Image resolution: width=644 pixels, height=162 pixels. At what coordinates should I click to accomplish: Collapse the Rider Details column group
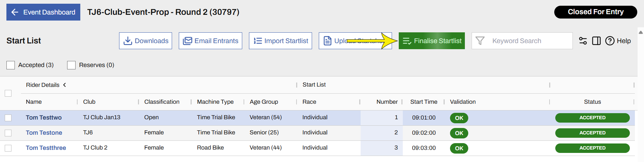[64, 85]
